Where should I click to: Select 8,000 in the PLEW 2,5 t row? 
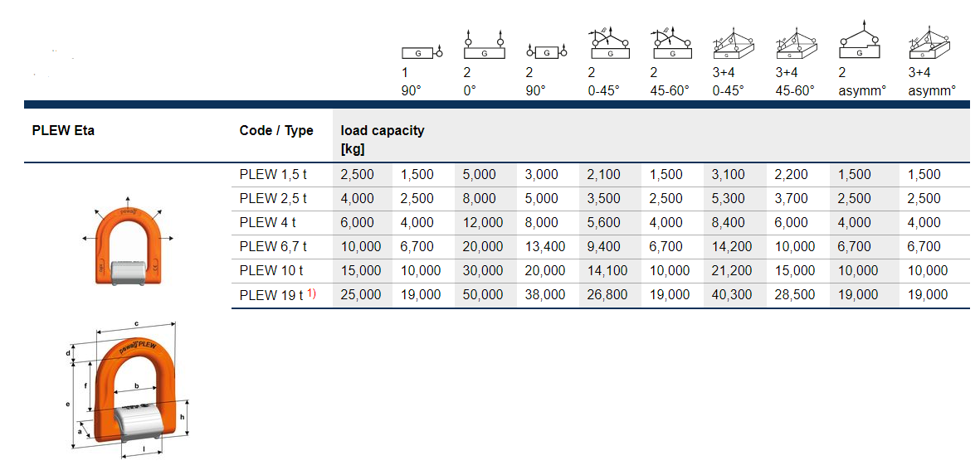[x=480, y=199]
